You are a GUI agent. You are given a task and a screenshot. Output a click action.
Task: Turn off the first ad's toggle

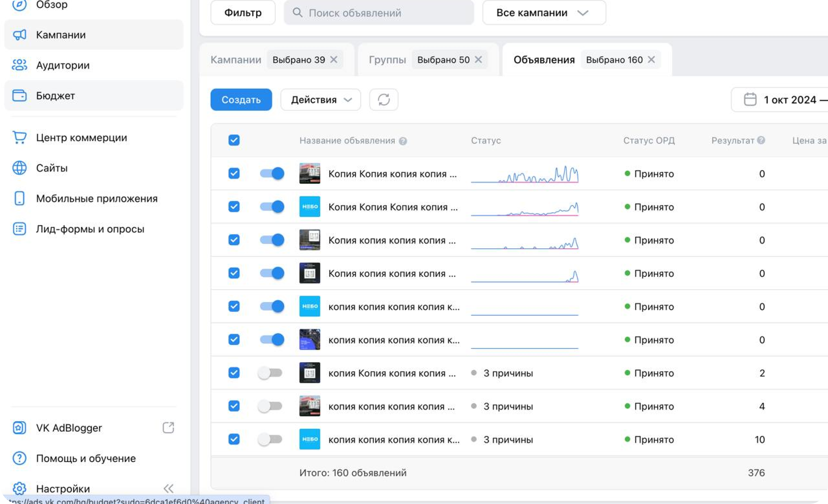tap(272, 173)
